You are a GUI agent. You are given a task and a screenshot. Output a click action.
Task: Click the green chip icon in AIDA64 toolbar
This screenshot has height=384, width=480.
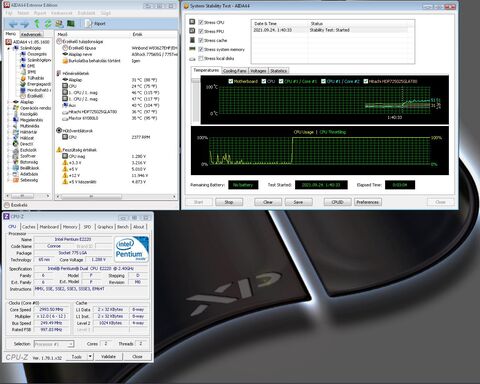coord(71,24)
